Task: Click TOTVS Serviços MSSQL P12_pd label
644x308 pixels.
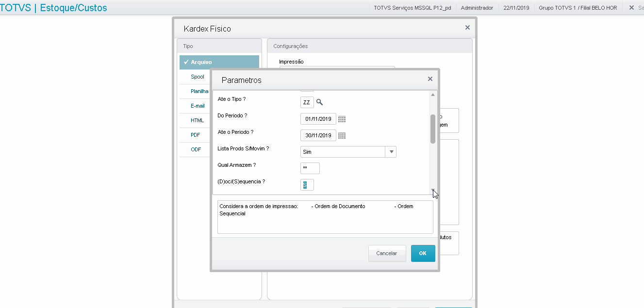Action: point(413,8)
